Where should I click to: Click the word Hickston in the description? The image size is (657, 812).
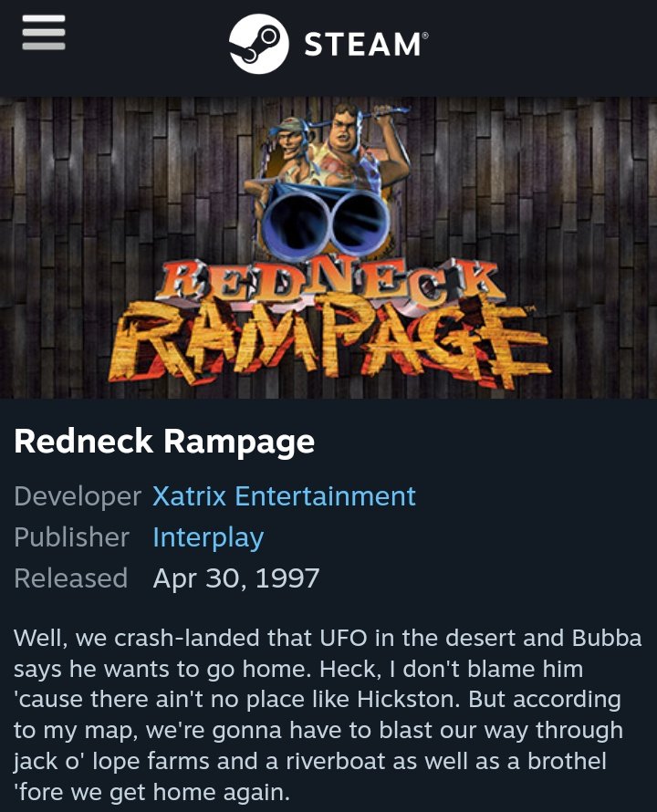(408, 700)
